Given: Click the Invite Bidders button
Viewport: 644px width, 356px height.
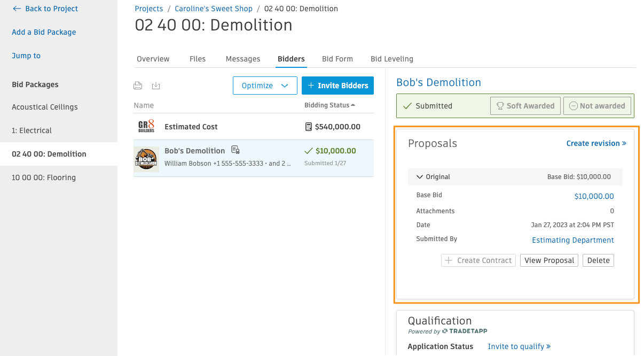Looking at the screenshot, I should pos(337,86).
